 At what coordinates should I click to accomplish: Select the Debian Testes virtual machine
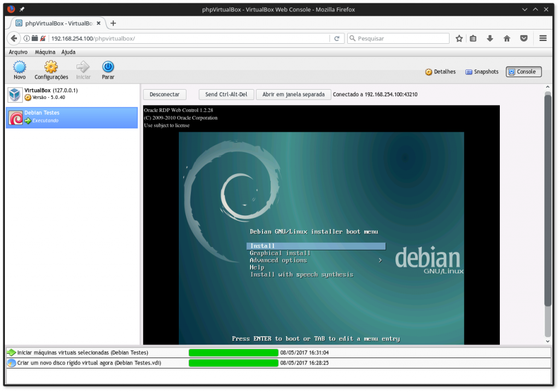[71, 117]
